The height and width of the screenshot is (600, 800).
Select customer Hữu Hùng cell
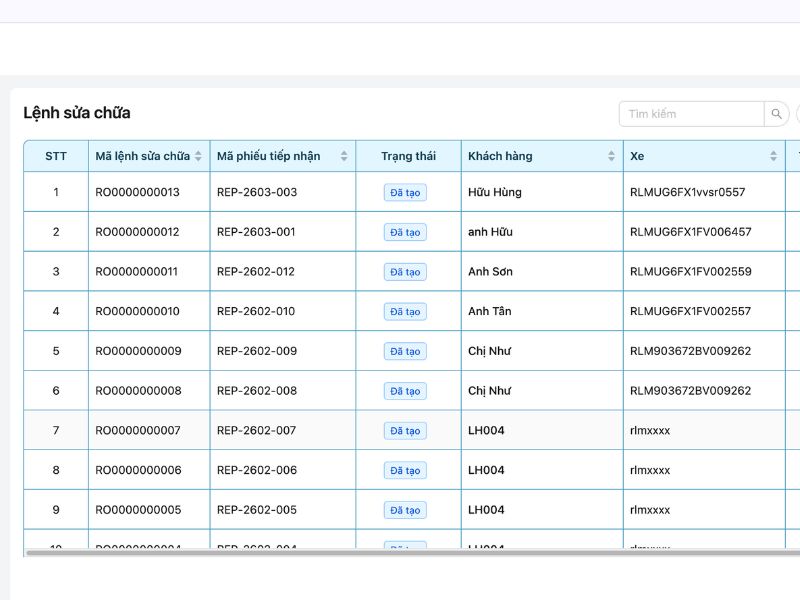tap(494, 192)
